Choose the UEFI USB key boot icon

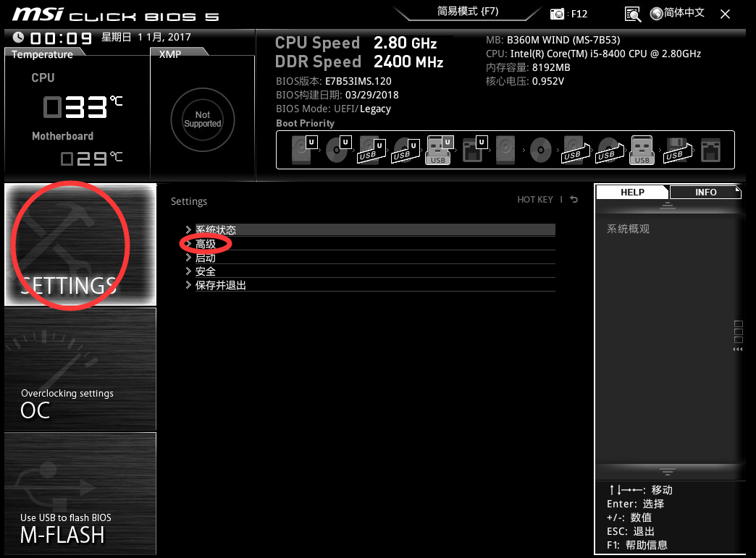click(x=440, y=150)
